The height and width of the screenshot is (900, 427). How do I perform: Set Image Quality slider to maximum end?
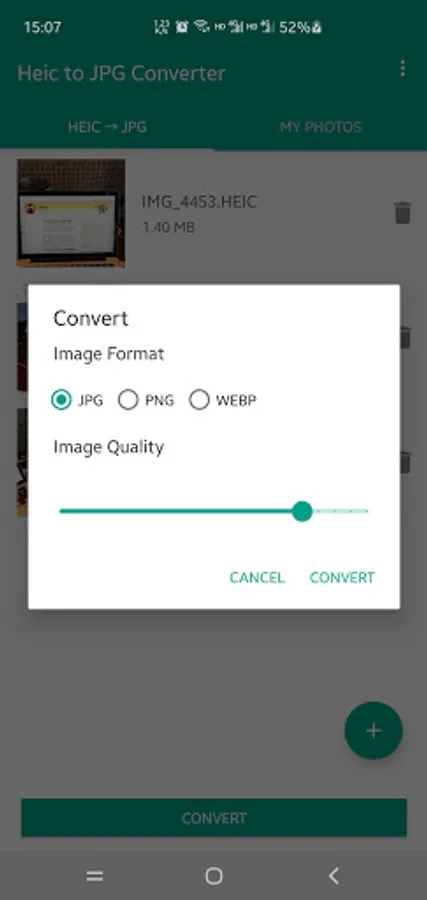tap(367, 511)
